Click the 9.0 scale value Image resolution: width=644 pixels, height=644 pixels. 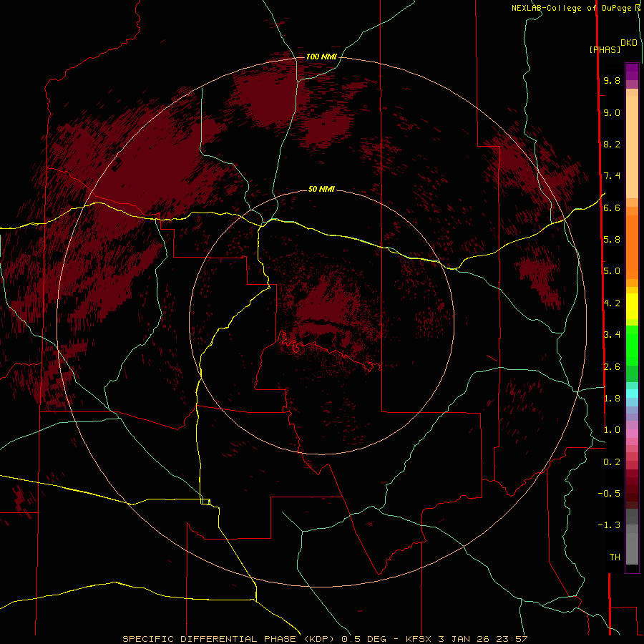point(612,112)
